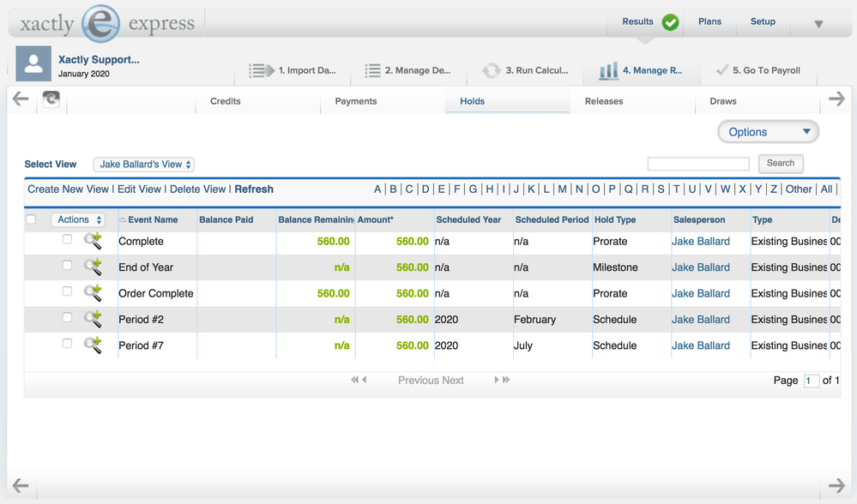Click the Xactly Express logo

click(107, 23)
